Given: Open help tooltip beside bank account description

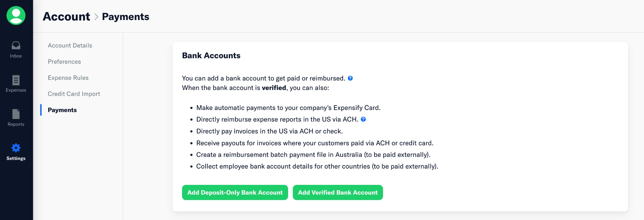Looking at the screenshot, I should click(x=350, y=78).
